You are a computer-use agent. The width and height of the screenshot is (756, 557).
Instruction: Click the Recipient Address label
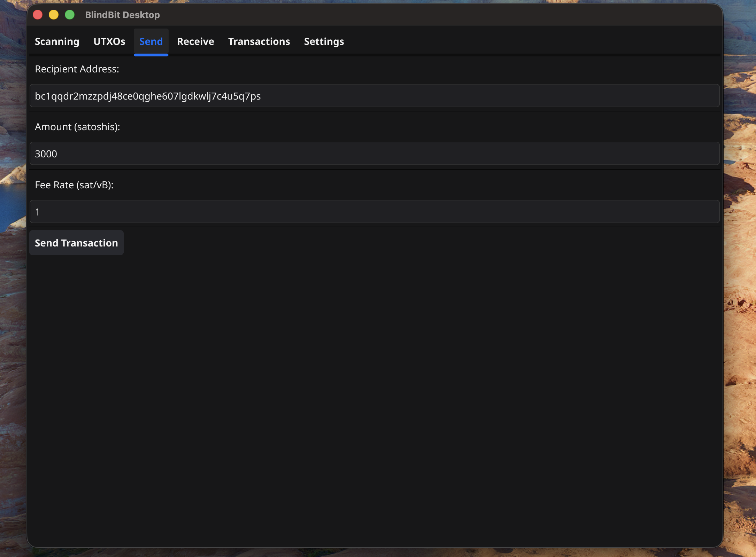[x=77, y=69]
